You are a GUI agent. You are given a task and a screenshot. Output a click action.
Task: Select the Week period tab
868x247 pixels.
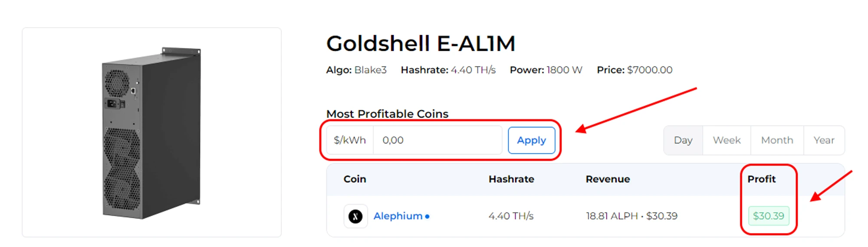point(727,140)
